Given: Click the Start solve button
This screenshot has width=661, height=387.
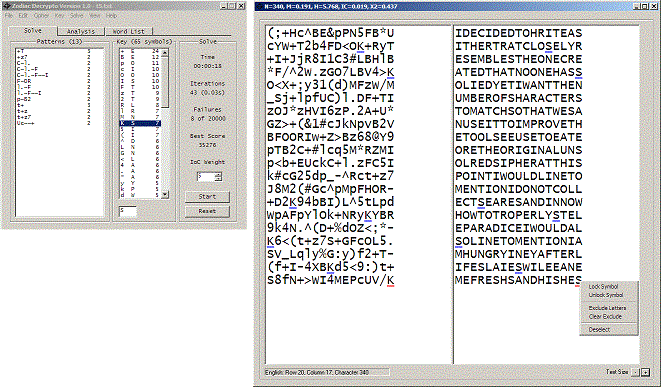Looking at the screenshot, I should click(x=207, y=196).
